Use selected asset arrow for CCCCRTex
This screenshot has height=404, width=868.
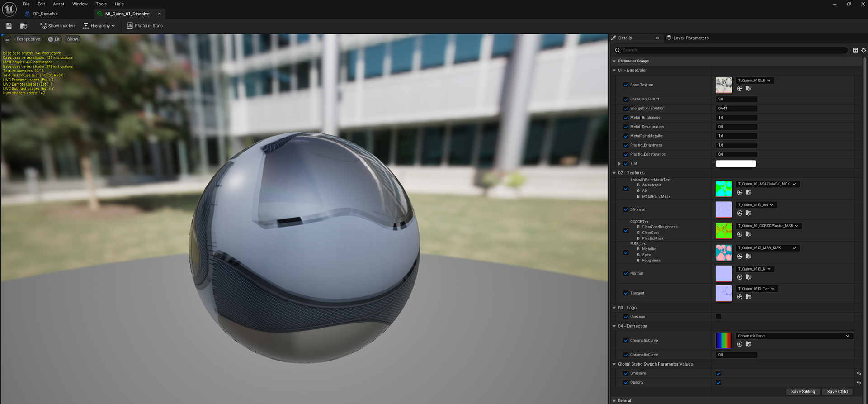tap(740, 234)
